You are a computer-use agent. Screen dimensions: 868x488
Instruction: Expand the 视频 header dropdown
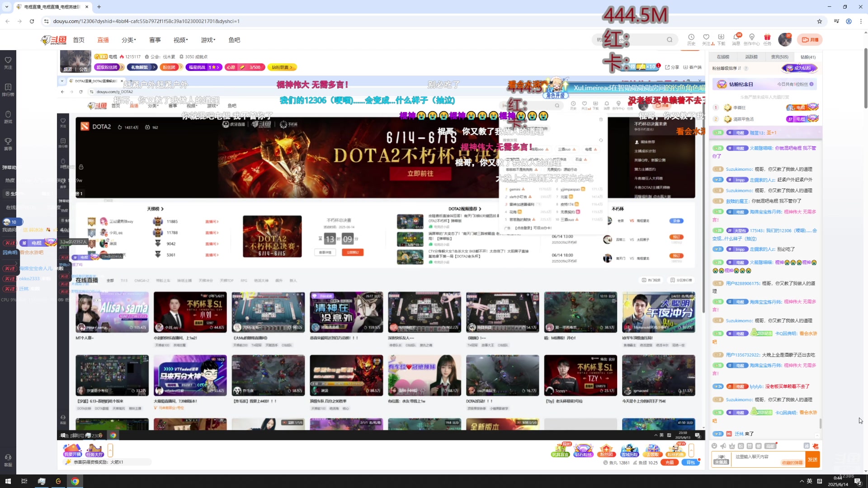[x=181, y=40]
